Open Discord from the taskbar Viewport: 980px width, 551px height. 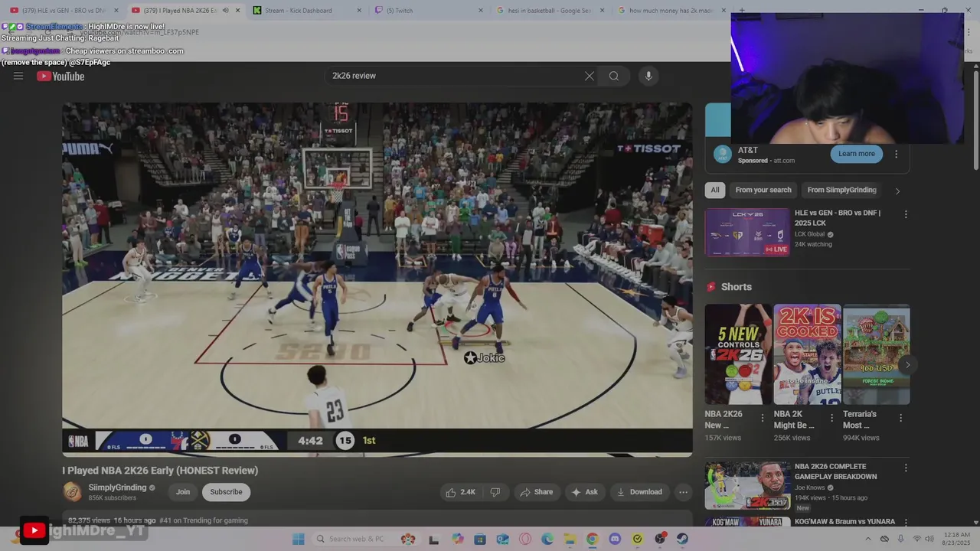(x=615, y=539)
